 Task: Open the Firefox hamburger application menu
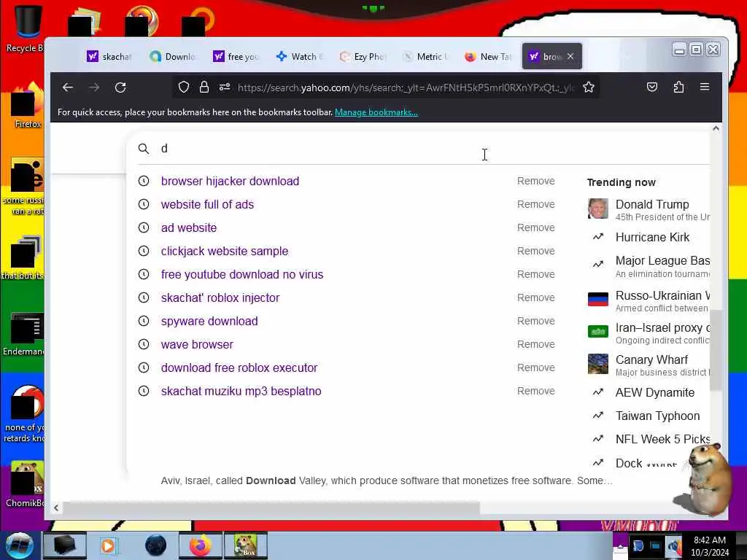(x=705, y=87)
